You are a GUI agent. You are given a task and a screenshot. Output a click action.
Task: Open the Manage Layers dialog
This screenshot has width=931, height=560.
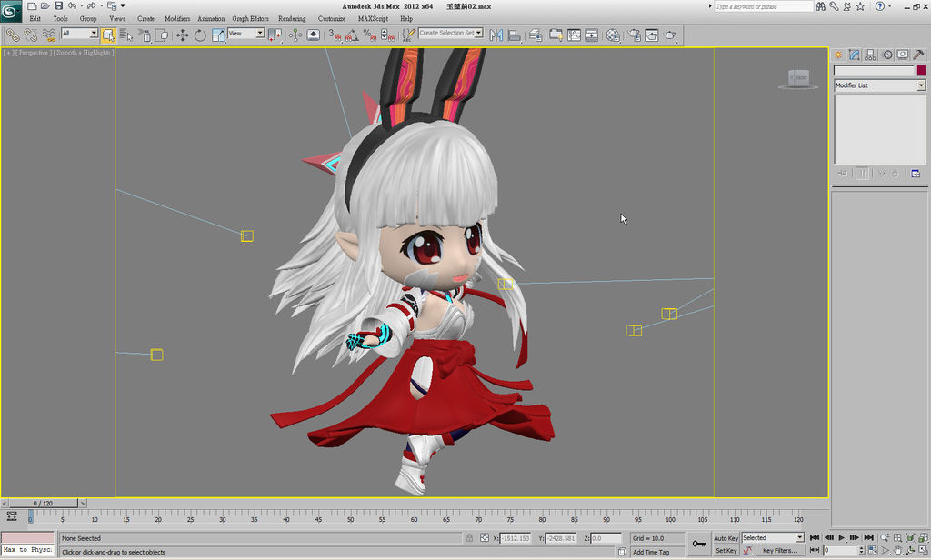[536, 35]
